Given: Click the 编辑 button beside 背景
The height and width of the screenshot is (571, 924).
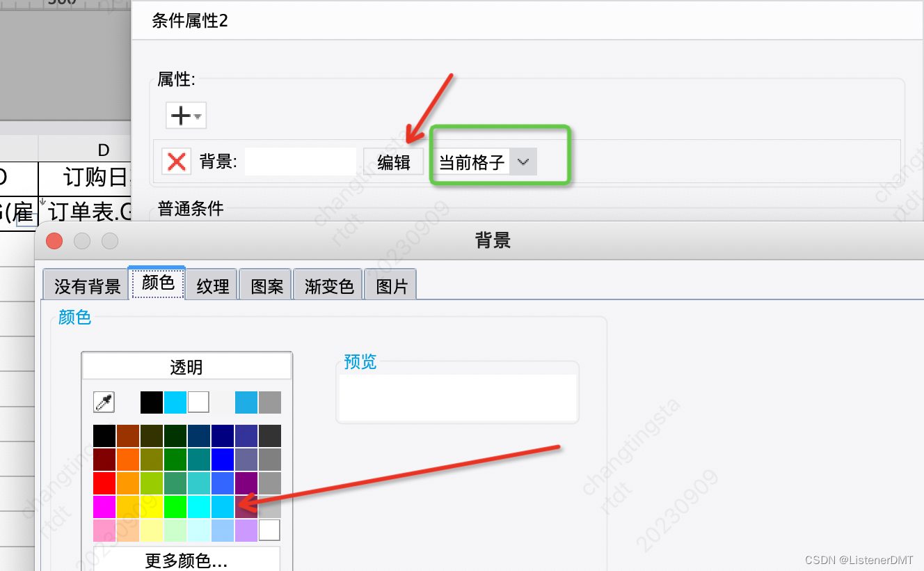Looking at the screenshot, I should point(393,161).
